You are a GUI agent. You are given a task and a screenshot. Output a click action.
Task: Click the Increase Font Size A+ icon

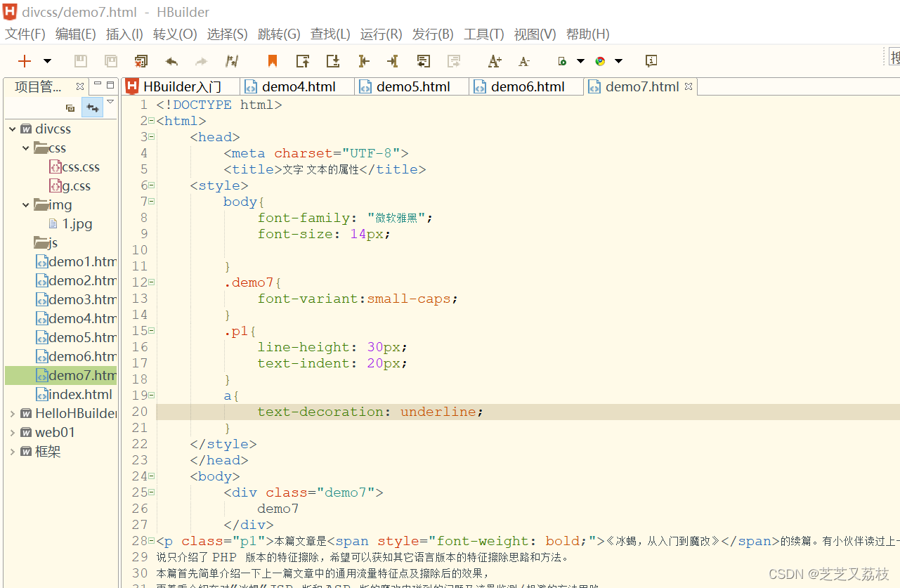pyautogui.click(x=495, y=61)
